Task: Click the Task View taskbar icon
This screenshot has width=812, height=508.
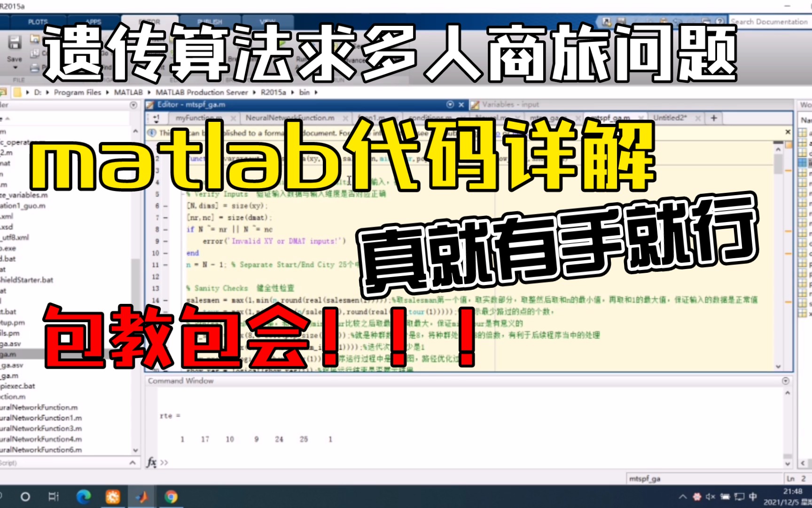Action: click(54, 497)
